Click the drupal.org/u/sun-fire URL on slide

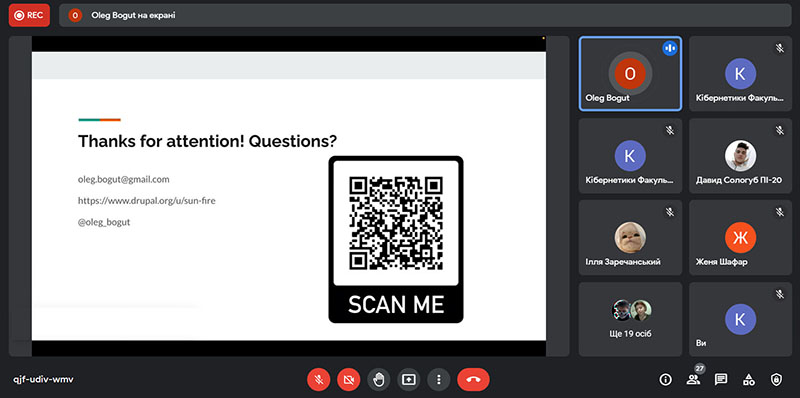click(x=146, y=201)
